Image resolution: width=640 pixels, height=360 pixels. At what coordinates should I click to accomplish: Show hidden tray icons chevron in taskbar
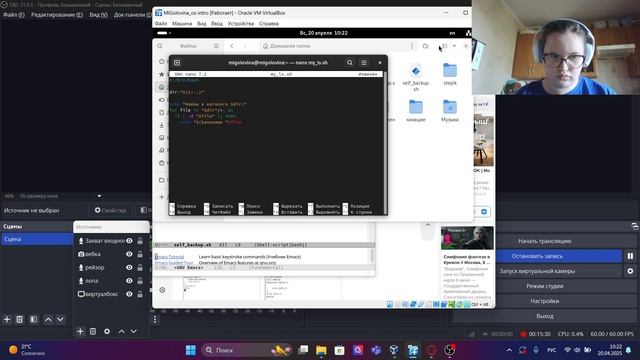509,350
